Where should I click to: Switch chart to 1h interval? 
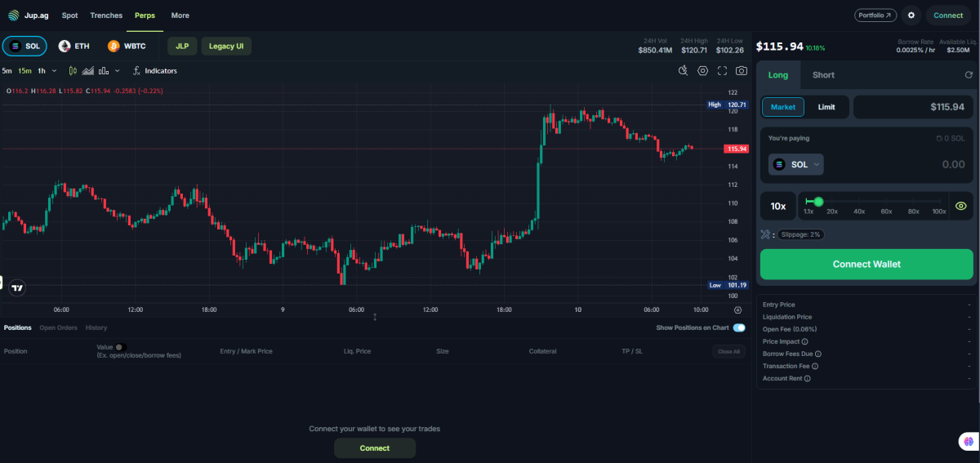[x=42, y=71]
